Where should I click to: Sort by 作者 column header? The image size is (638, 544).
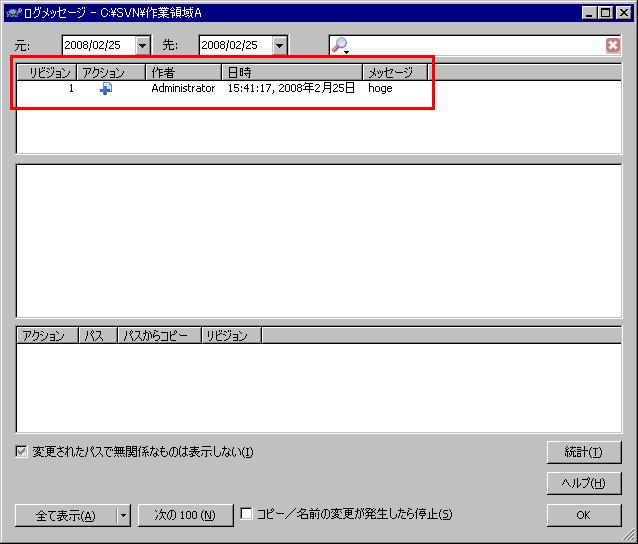point(184,72)
